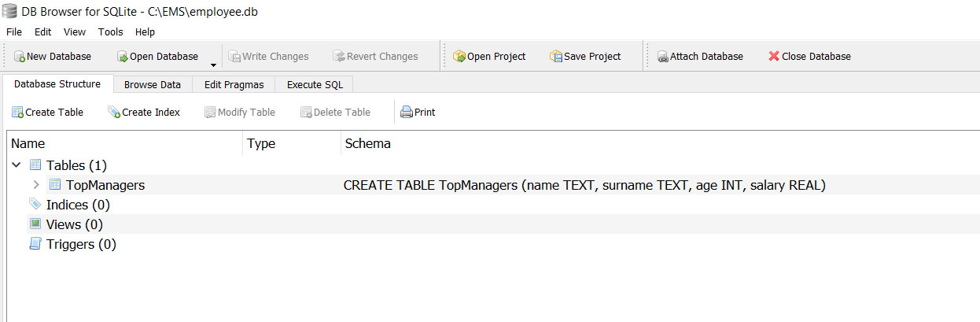Click the Create Index icon
This screenshot has width=980, height=322.
(x=114, y=113)
